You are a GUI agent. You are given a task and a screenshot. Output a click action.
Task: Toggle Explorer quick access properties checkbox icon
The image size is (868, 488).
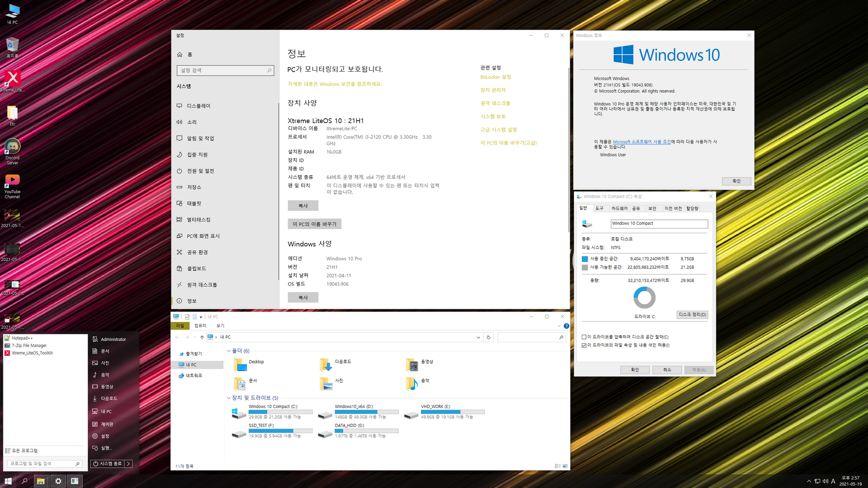187,317
